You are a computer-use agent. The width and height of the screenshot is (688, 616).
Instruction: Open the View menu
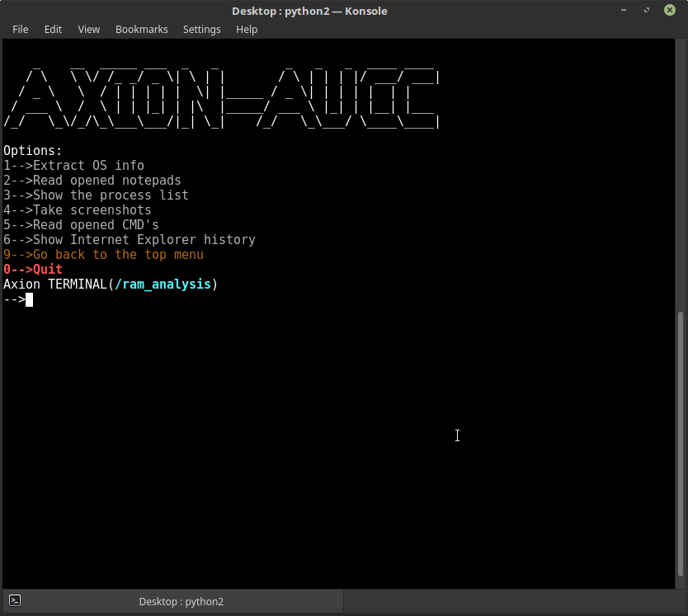pos(88,30)
